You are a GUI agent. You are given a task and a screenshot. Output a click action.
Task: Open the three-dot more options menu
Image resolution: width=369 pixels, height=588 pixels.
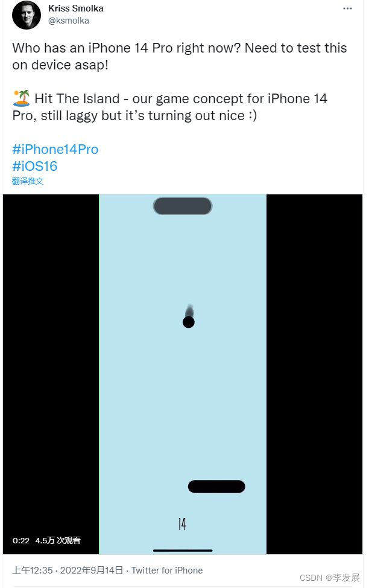[x=347, y=8]
